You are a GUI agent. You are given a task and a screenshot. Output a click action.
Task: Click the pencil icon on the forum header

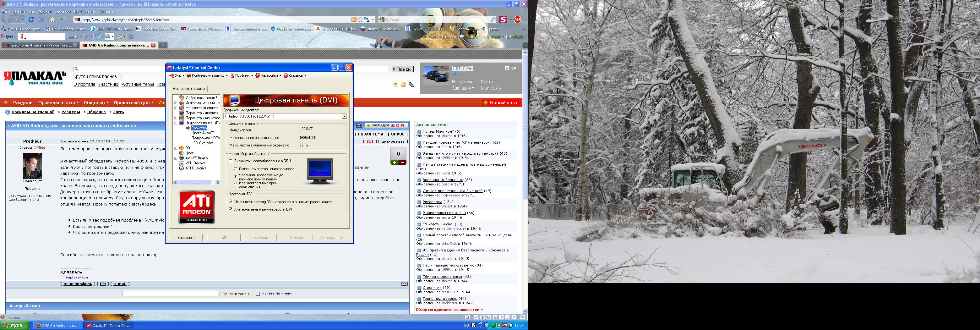pos(411,85)
